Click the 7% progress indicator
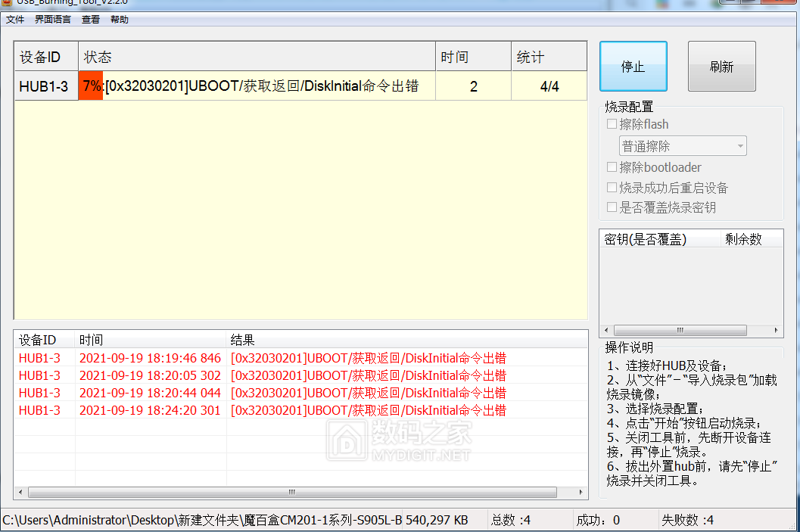Image resolution: width=800 pixels, height=532 pixels. point(91,86)
